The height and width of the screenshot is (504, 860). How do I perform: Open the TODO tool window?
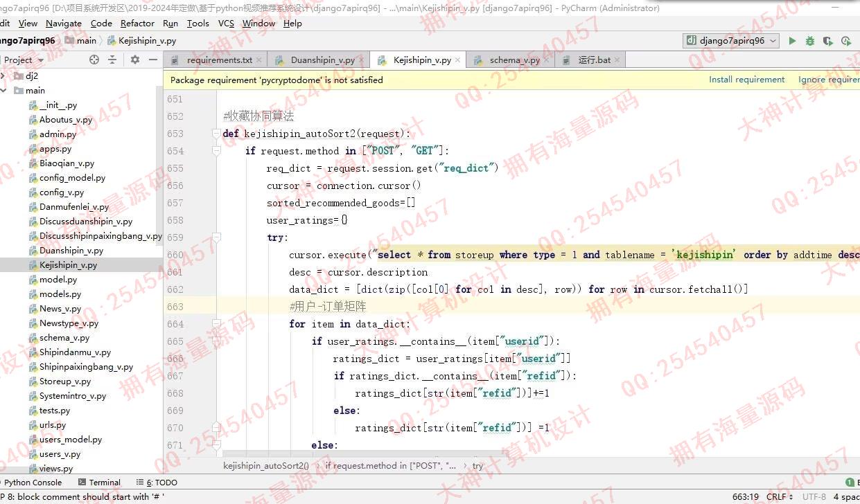(157, 483)
